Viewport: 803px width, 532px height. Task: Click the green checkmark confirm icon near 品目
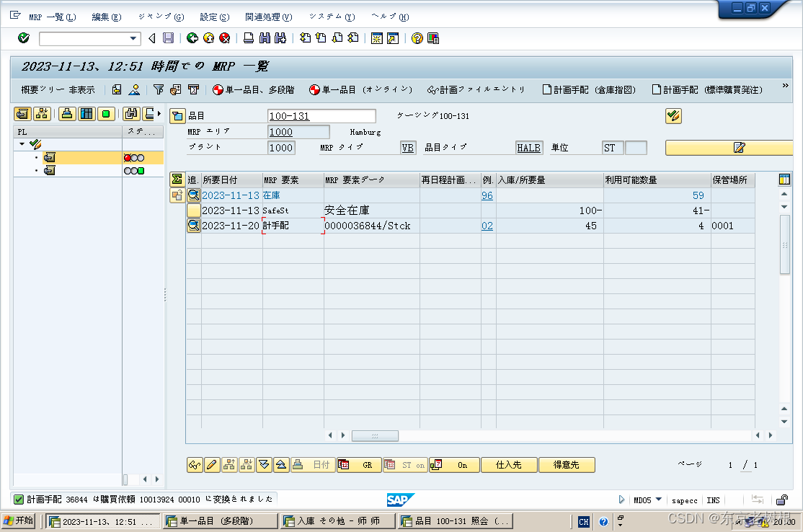click(673, 115)
